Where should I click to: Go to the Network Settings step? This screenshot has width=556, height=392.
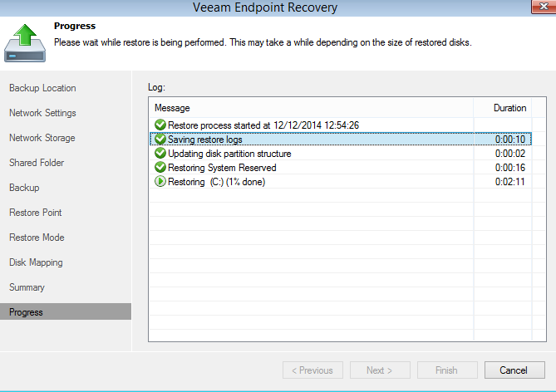pyautogui.click(x=42, y=113)
